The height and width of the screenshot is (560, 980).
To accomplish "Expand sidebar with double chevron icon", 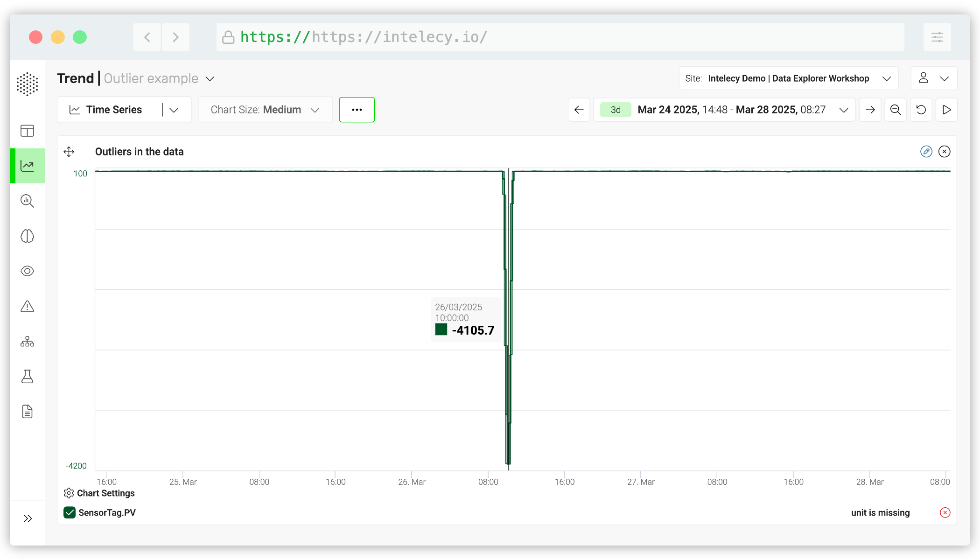I will [28, 518].
